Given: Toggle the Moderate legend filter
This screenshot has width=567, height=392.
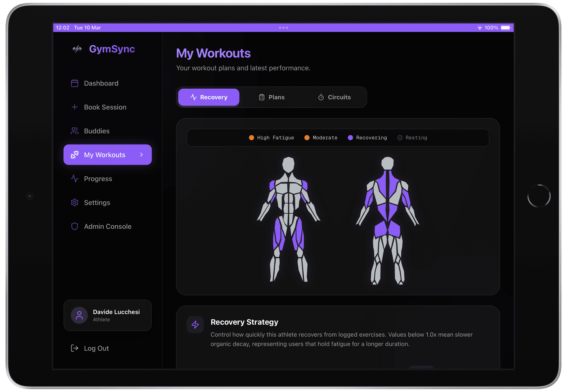Looking at the screenshot, I should 321,138.
